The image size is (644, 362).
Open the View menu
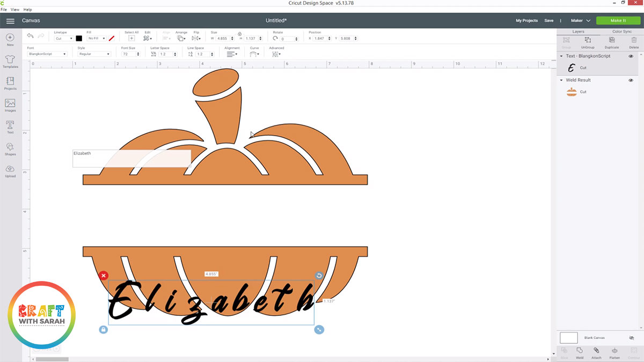[x=15, y=10]
